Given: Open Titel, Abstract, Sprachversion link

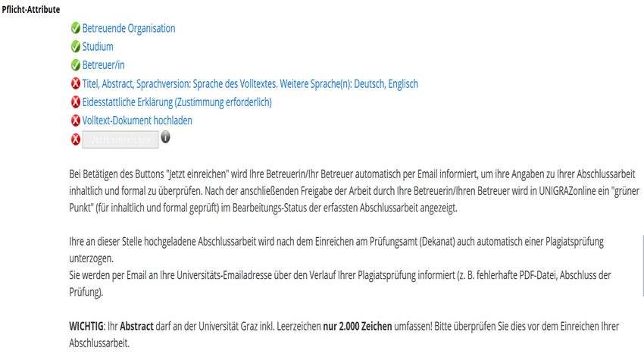Looking at the screenshot, I should 250,84.
